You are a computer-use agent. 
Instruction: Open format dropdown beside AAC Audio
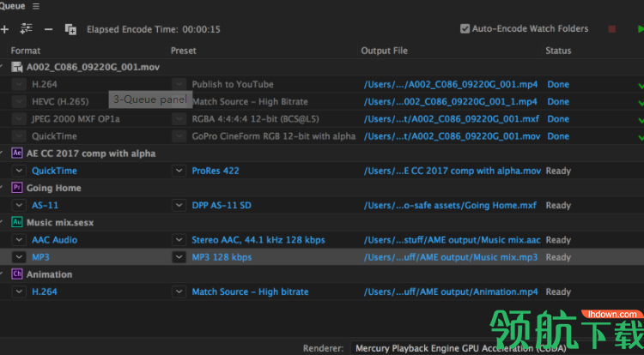click(x=19, y=240)
